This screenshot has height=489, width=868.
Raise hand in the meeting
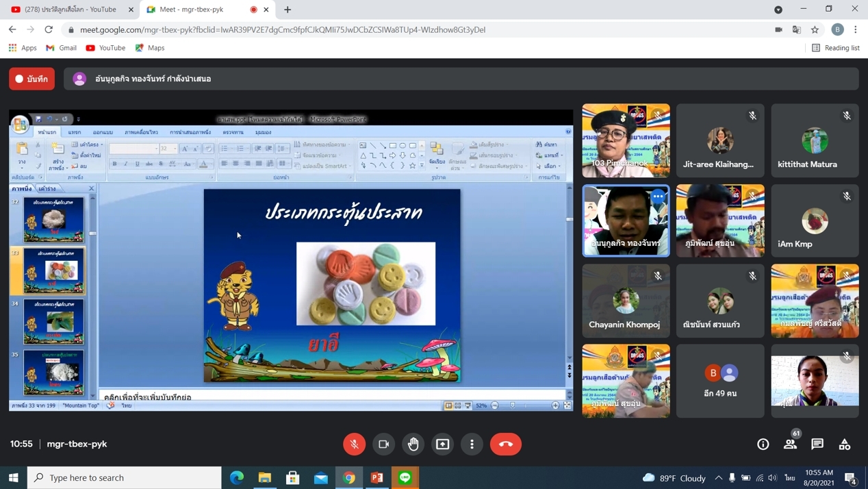click(x=413, y=444)
